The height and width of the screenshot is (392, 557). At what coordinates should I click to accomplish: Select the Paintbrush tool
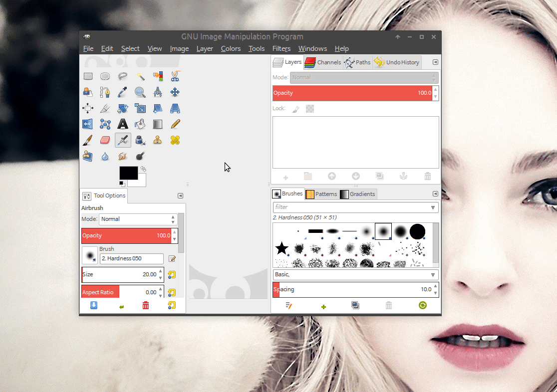(88, 140)
